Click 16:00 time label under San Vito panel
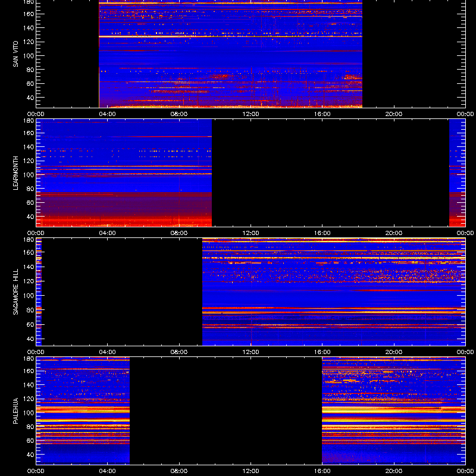476x476 pixels. pos(322,114)
